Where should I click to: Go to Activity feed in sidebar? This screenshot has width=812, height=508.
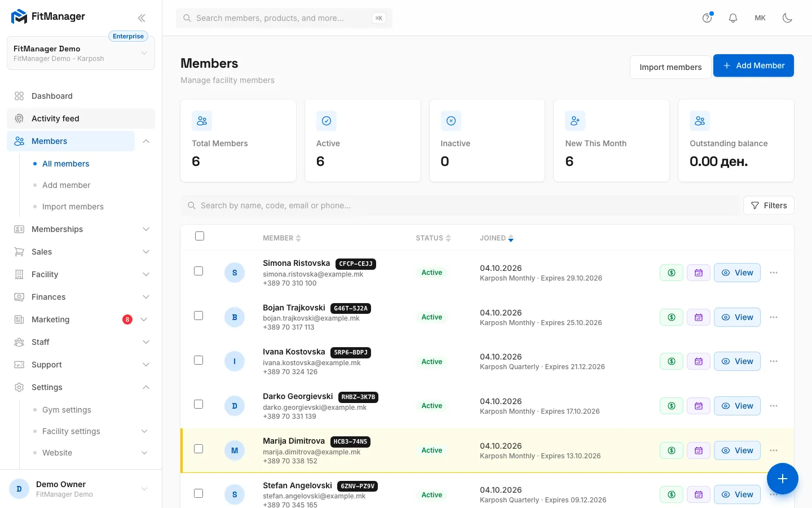[81, 119]
